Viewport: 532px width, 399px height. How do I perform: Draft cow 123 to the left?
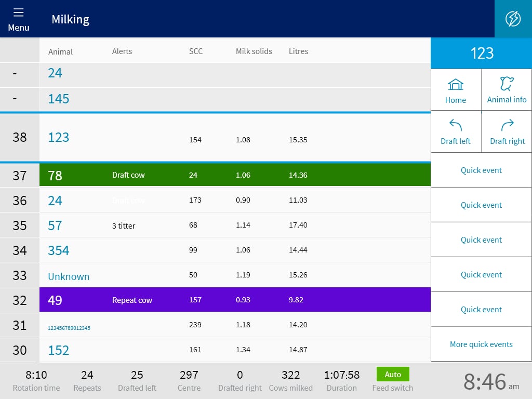pos(456,131)
